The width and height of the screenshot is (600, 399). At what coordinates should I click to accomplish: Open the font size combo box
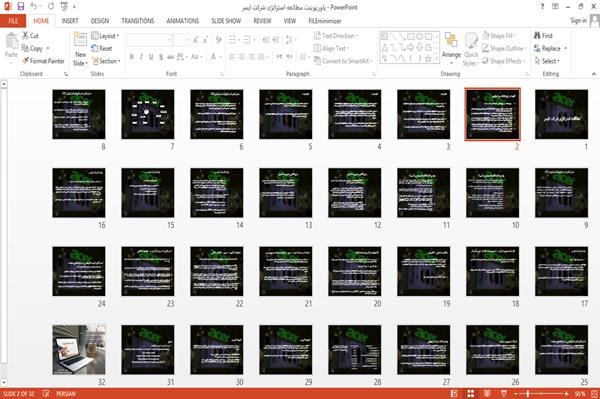[181, 40]
